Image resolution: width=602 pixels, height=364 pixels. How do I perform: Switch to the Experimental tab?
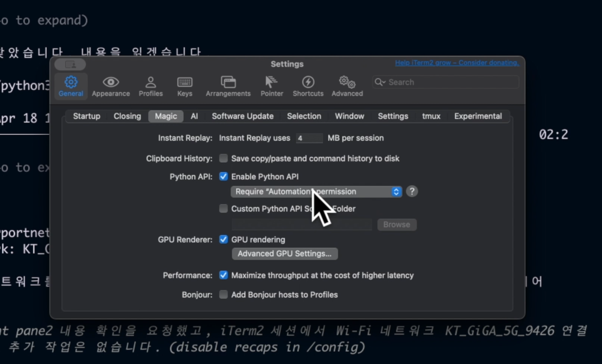478,116
